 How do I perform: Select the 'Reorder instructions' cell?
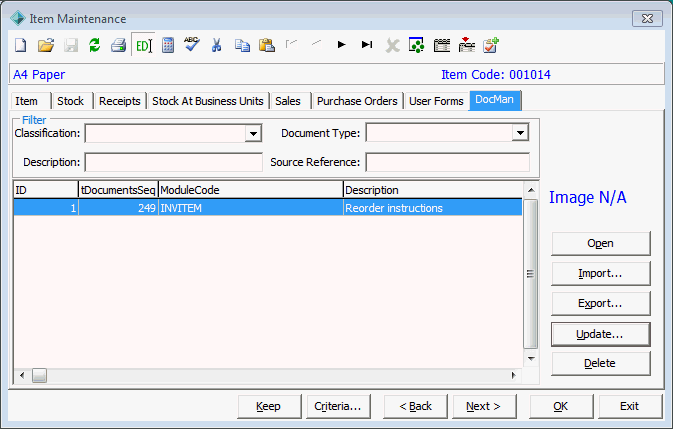[433, 208]
